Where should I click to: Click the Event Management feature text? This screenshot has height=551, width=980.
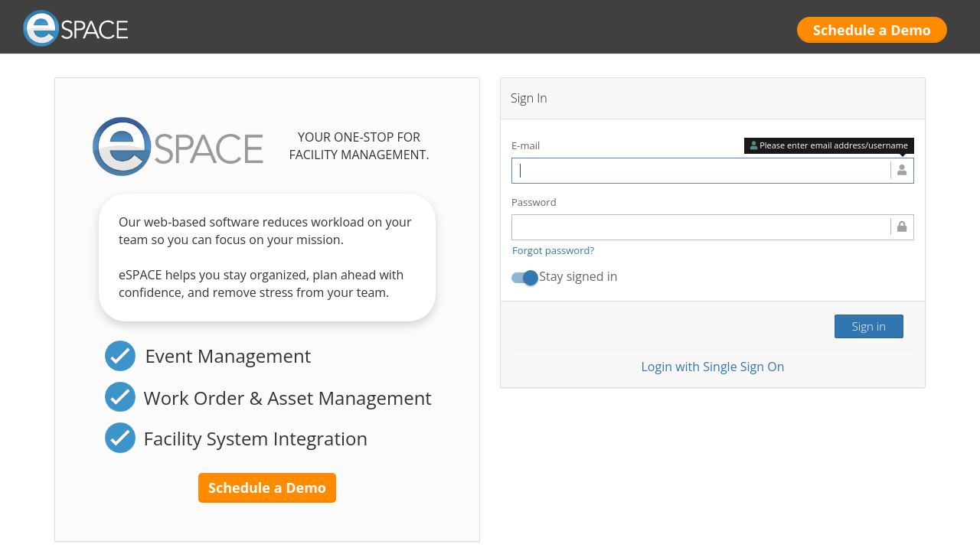click(x=227, y=356)
